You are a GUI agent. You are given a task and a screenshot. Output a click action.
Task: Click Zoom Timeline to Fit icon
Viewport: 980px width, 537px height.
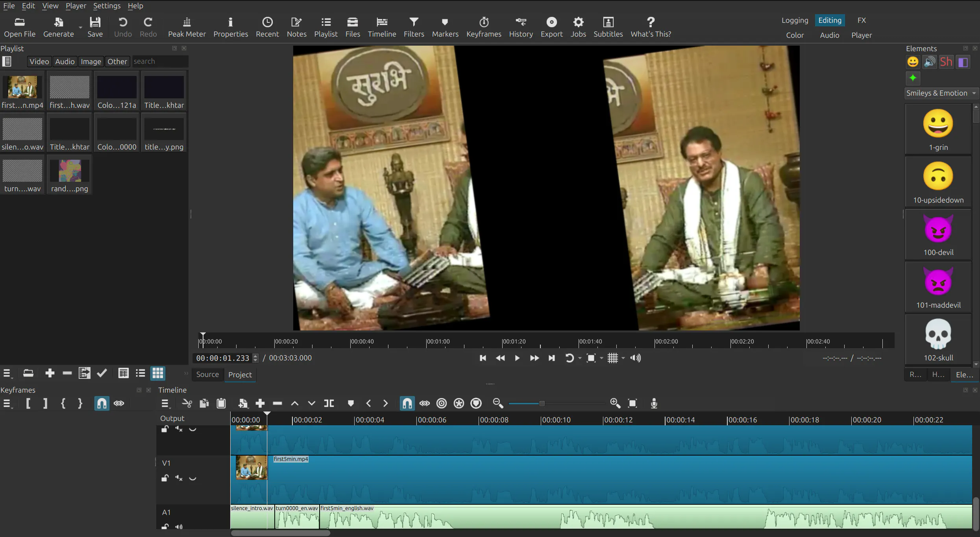click(632, 403)
